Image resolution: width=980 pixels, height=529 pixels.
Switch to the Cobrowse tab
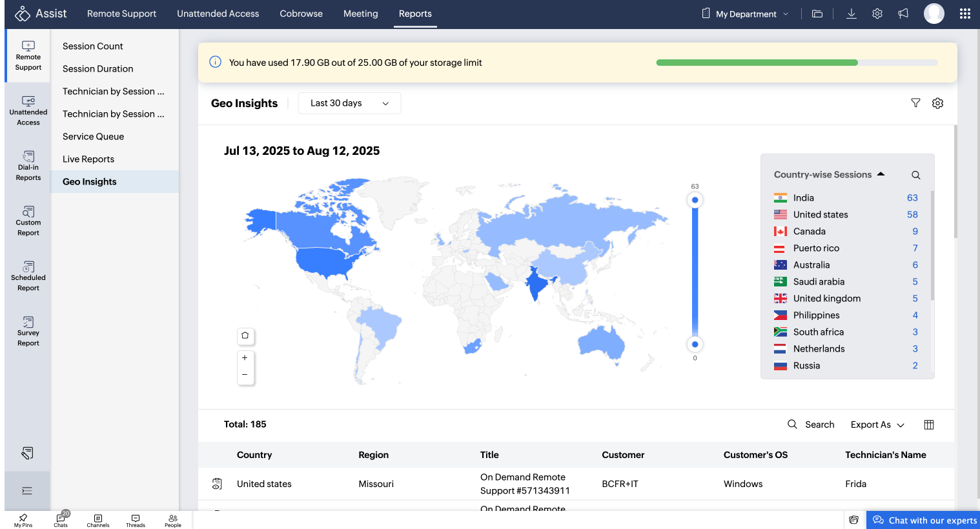click(301, 14)
